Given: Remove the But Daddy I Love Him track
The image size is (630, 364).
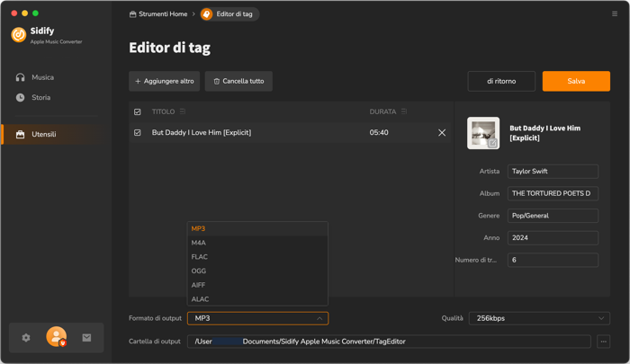Looking at the screenshot, I should 442,132.
